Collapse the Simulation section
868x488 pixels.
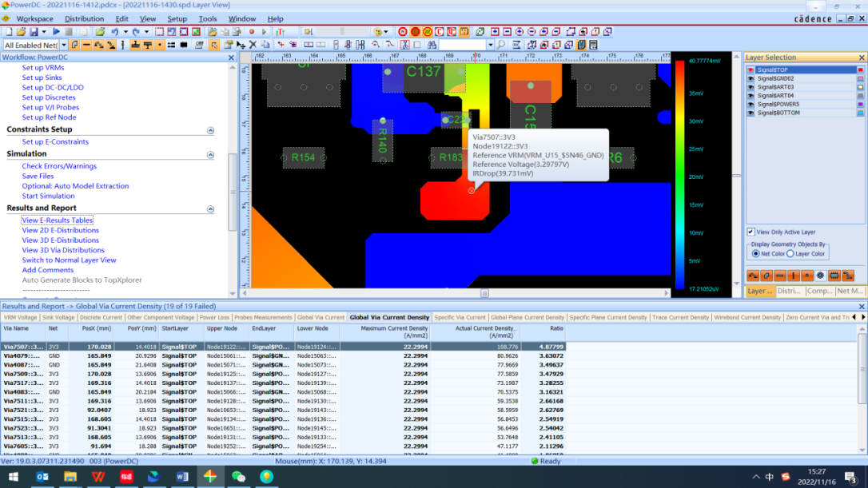pyautogui.click(x=210, y=155)
